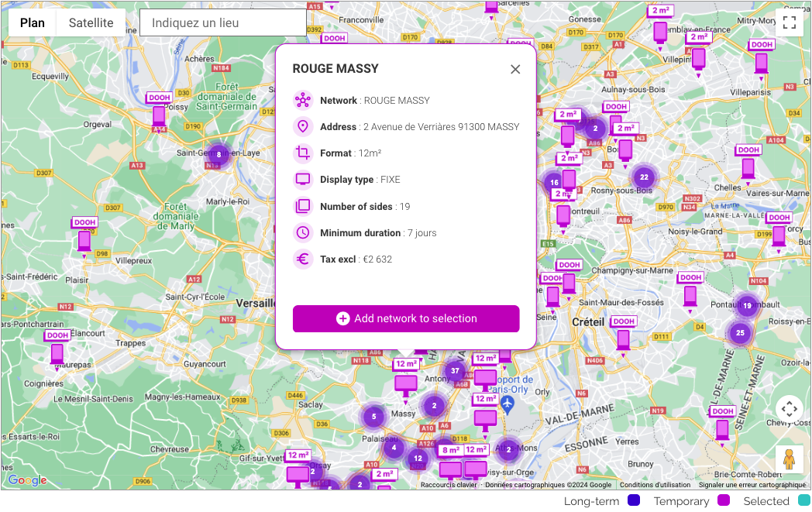This screenshot has width=812, height=512.
Task: Click the Format crop icon in popup
Action: (x=303, y=153)
